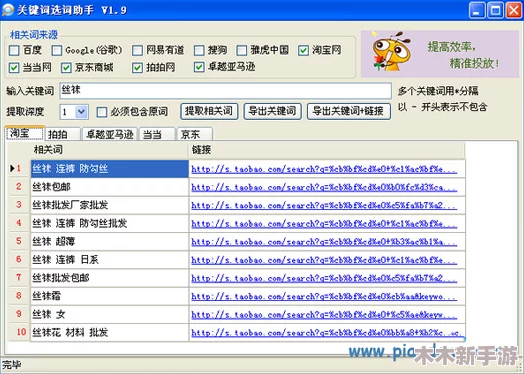The height and width of the screenshot is (374, 524).
Task: Open the 提取深度 dropdown
Action: pos(81,112)
